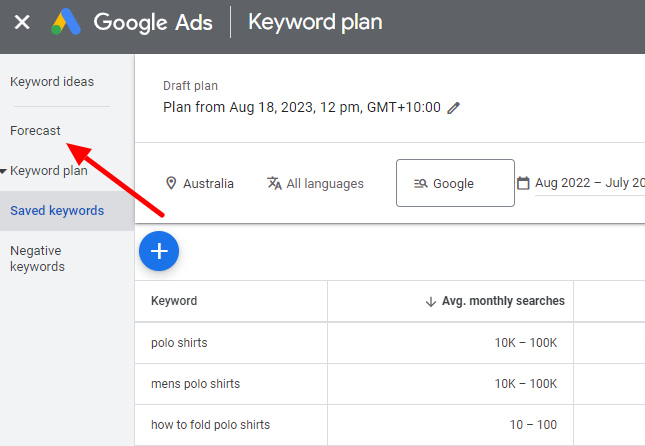This screenshot has height=446, width=645.
Task: Click the calendar date range icon
Action: (523, 183)
